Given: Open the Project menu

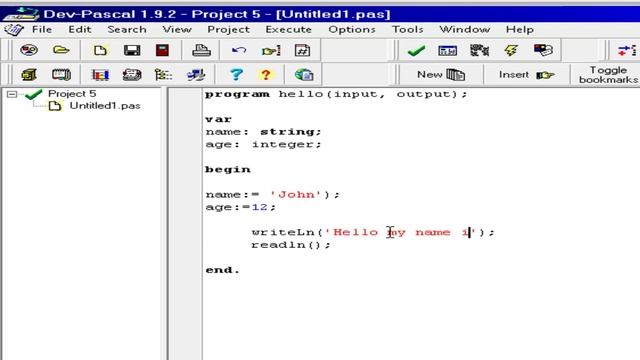Looking at the screenshot, I should click(x=229, y=29).
